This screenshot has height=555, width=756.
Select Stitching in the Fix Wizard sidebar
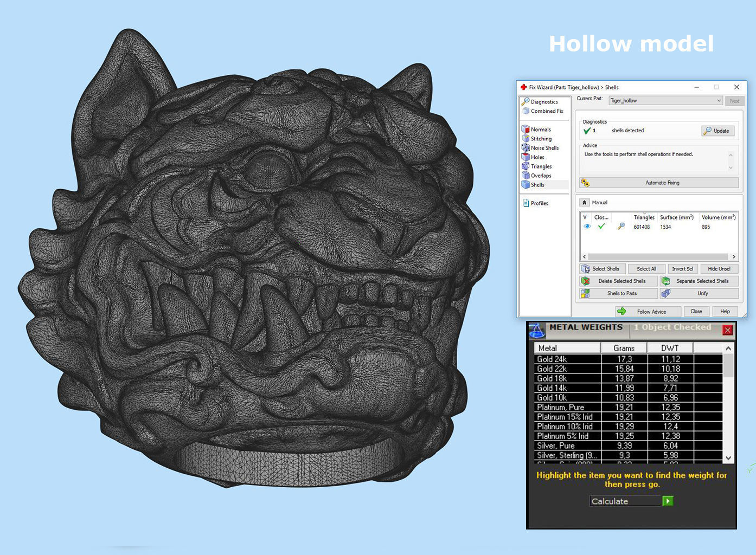[x=536, y=139]
